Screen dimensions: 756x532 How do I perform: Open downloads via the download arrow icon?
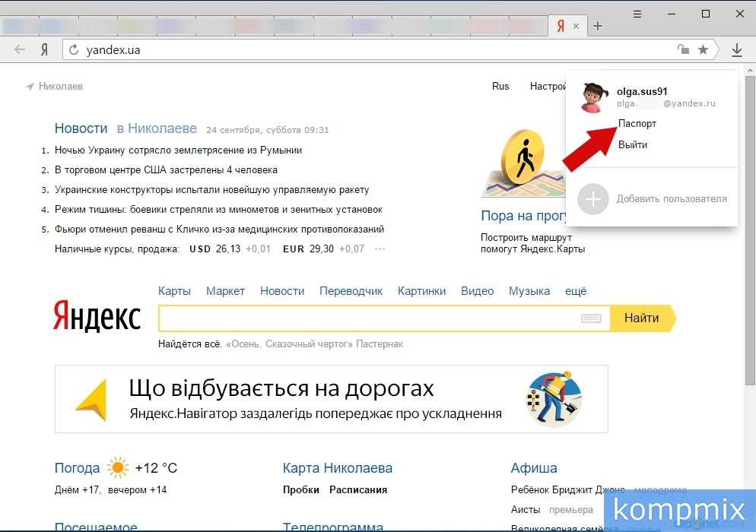[x=736, y=50]
